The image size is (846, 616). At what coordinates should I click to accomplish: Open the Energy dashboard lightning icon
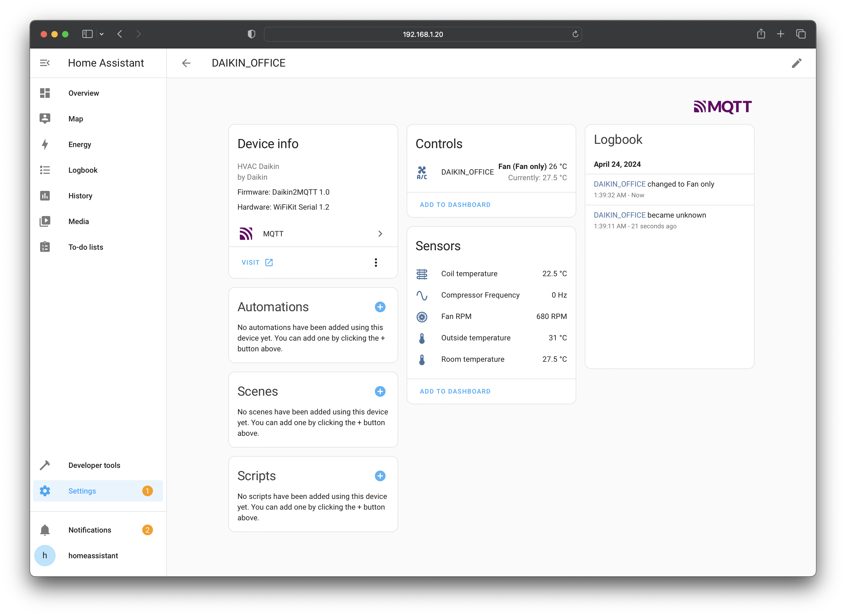(x=45, y=144)
